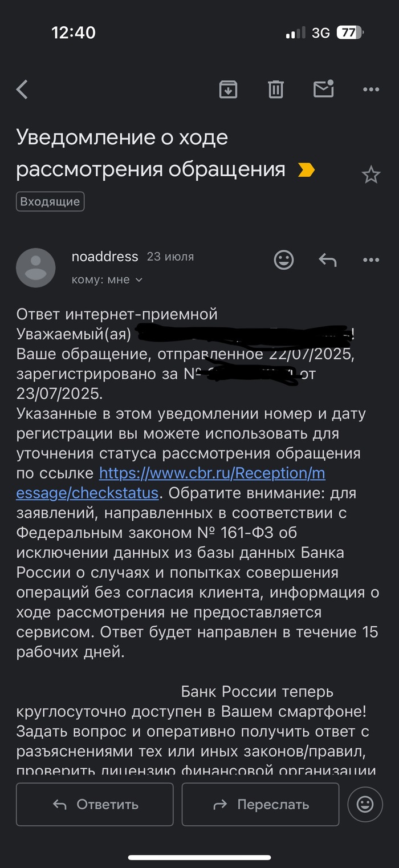Delete this email with trash icon
The image size is (399, 868).
pyautogui.click(x=276, y=90)
